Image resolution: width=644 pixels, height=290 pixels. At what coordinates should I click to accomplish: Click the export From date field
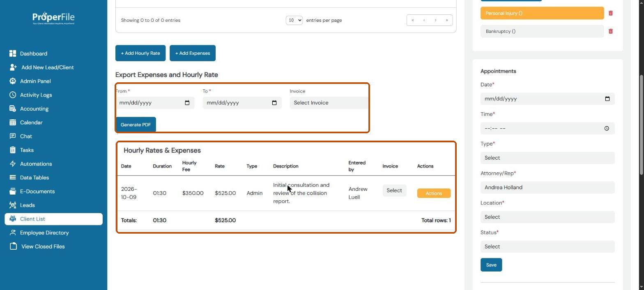click(155, 103)
